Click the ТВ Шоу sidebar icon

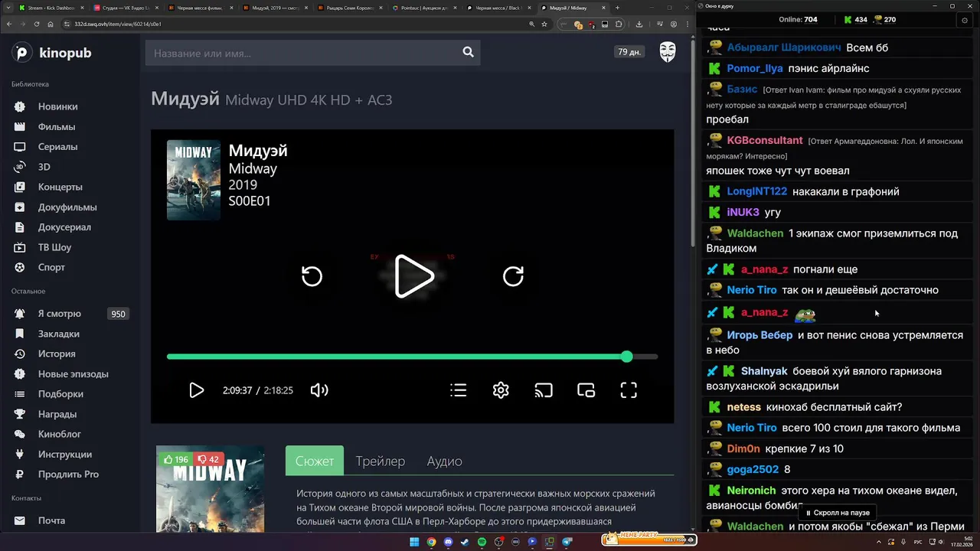tap(20, 247)
